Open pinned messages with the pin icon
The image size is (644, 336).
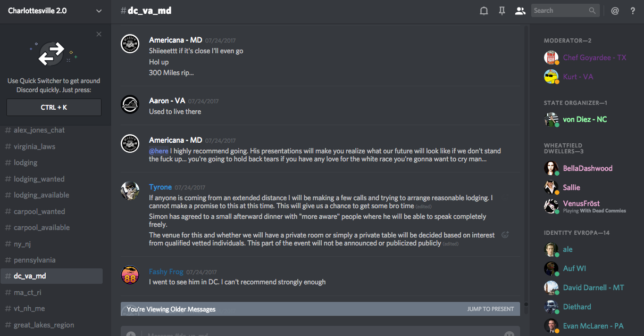501,11
